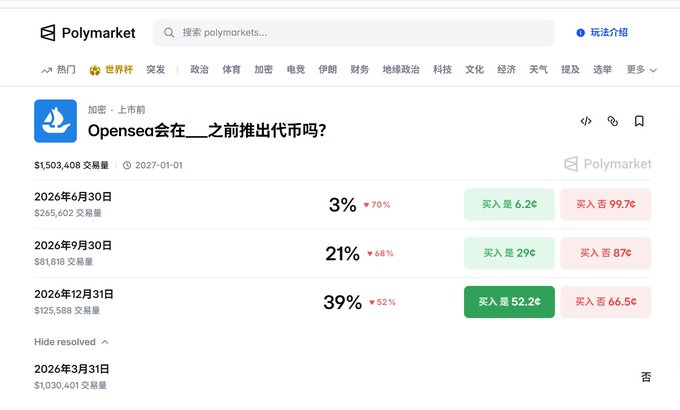Click the 3% probability value
The width and height of the screenshot is (680, 410).
(343, 205)
